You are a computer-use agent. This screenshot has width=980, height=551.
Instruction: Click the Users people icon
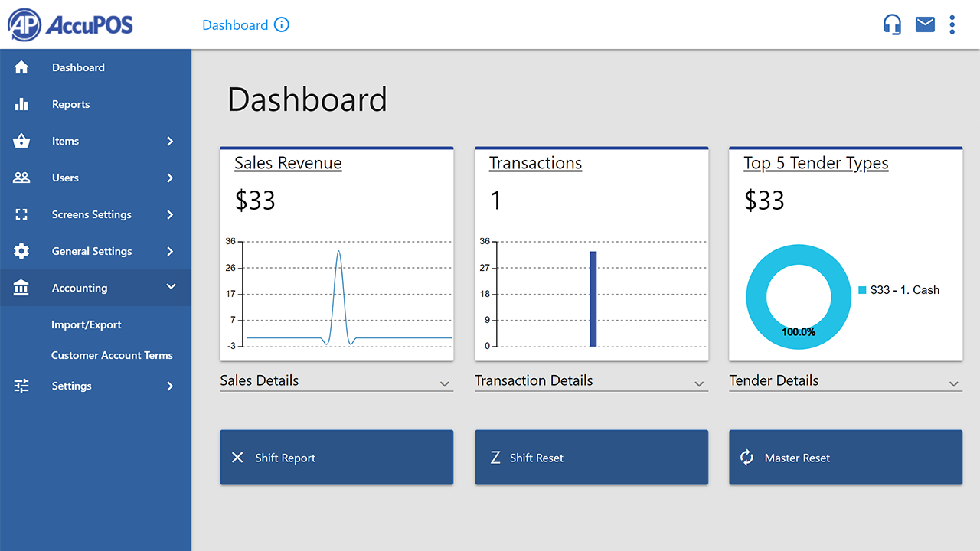(21, 178)
